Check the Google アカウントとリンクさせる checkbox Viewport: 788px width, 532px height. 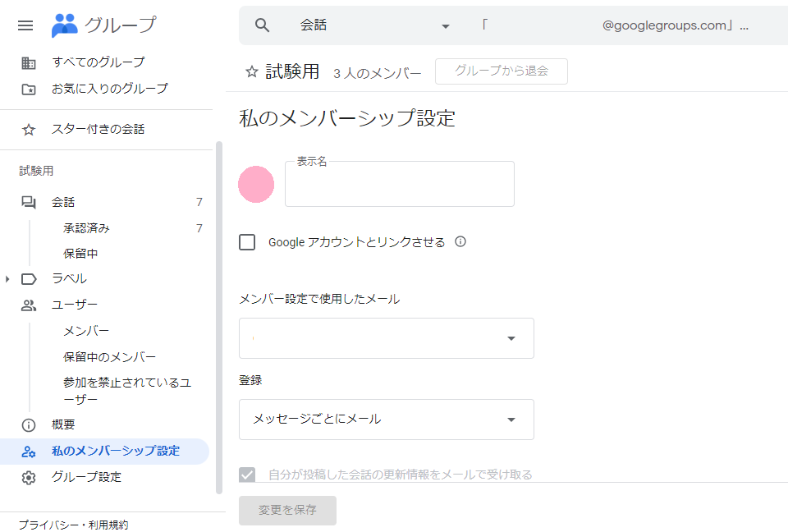[x=247, y=242]
